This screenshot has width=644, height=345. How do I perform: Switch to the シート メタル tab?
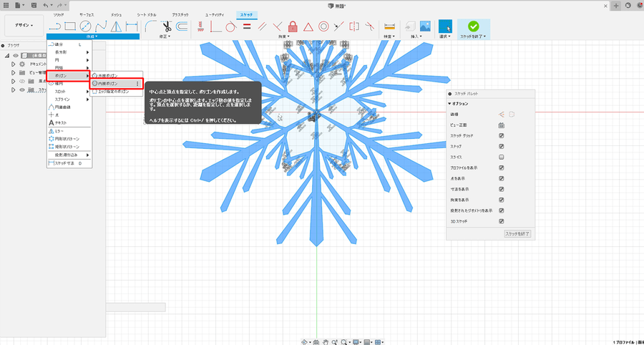point(147,15)
